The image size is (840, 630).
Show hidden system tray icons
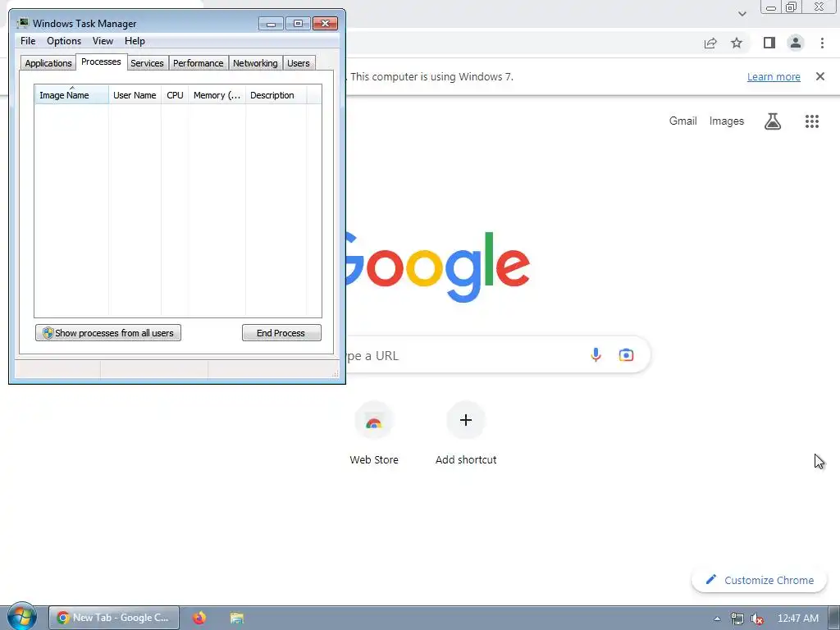[717, 619]
